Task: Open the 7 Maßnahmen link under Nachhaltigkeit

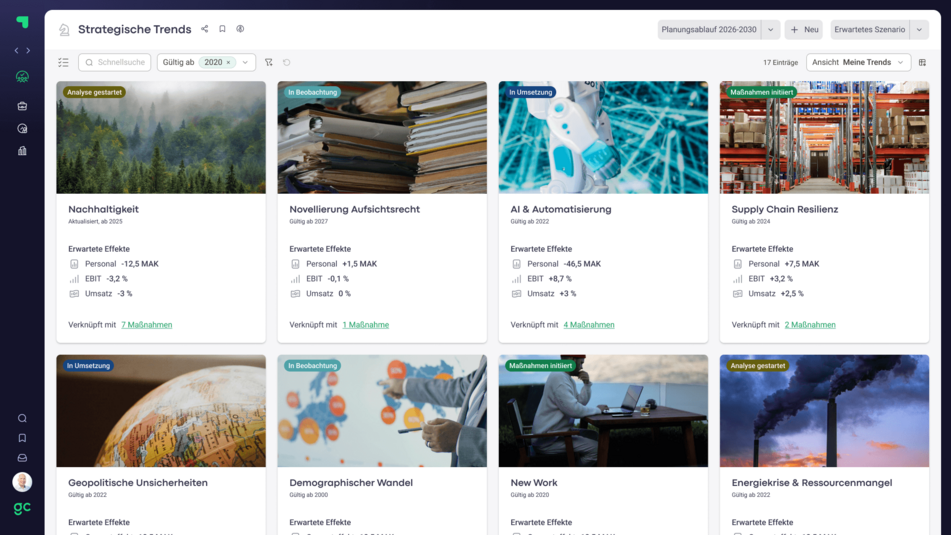Action: (x=147, y=325)
